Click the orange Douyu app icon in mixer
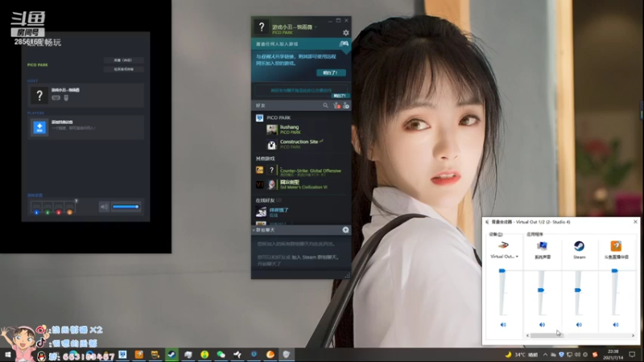This screenshot has width=644, height=362. 616,246
